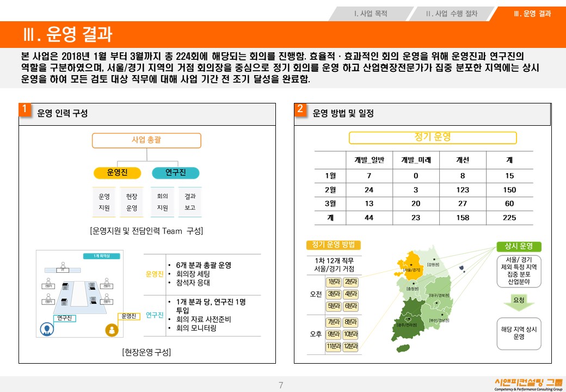Click the 225 grand total cell

click(x=509, y=218)
